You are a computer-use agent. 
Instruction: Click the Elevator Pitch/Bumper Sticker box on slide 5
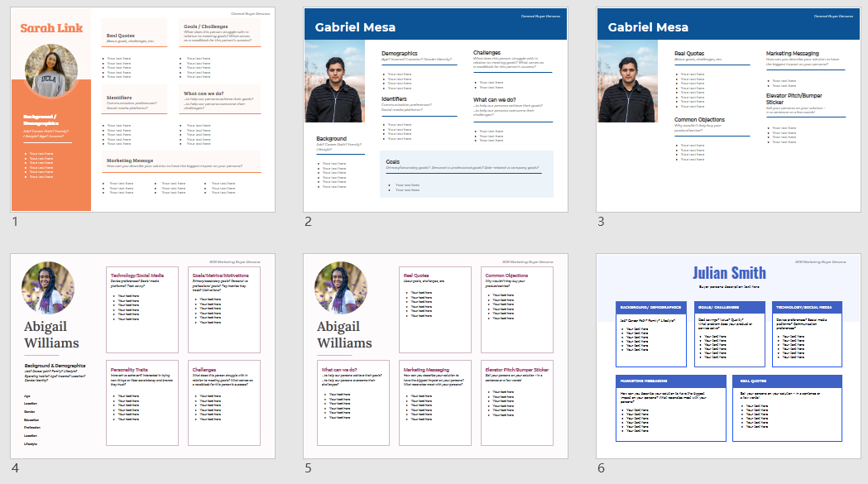(517, 403)
